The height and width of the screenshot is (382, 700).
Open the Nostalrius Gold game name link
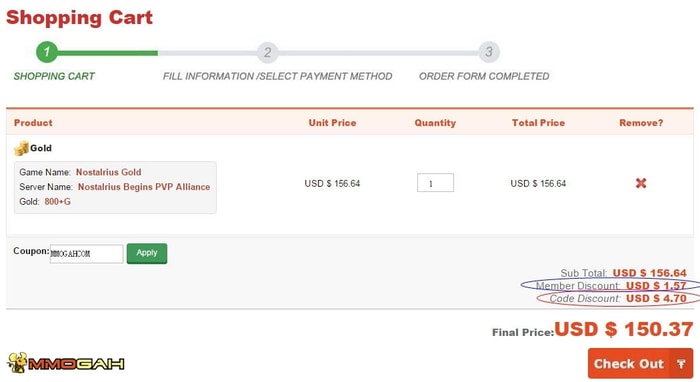point(108,172)
